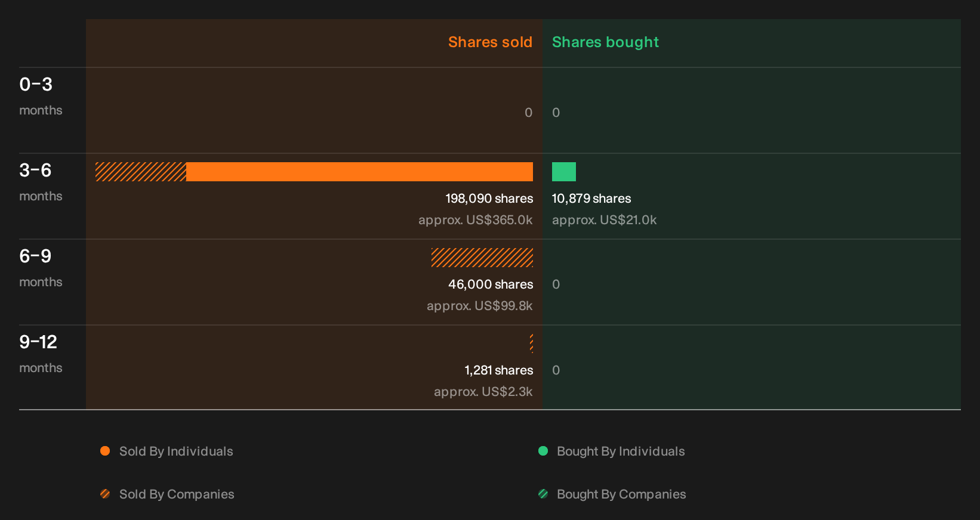Screen dimensions: 980x520
Task: Click the 9-12 months shares bought zero
Action: point(556,370)
